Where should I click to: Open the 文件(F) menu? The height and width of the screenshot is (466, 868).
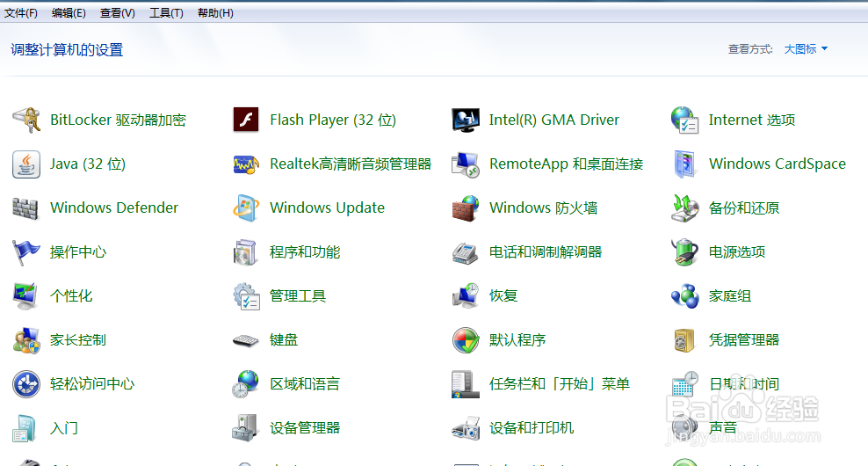click(x=21, y=12)
